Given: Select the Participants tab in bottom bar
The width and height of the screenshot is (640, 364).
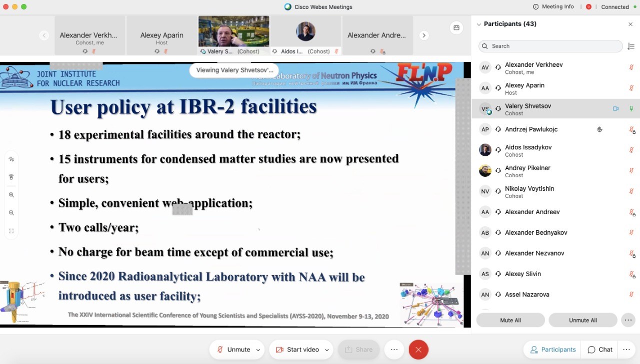Looking at the screenshot, I should [x=553, y=350].
